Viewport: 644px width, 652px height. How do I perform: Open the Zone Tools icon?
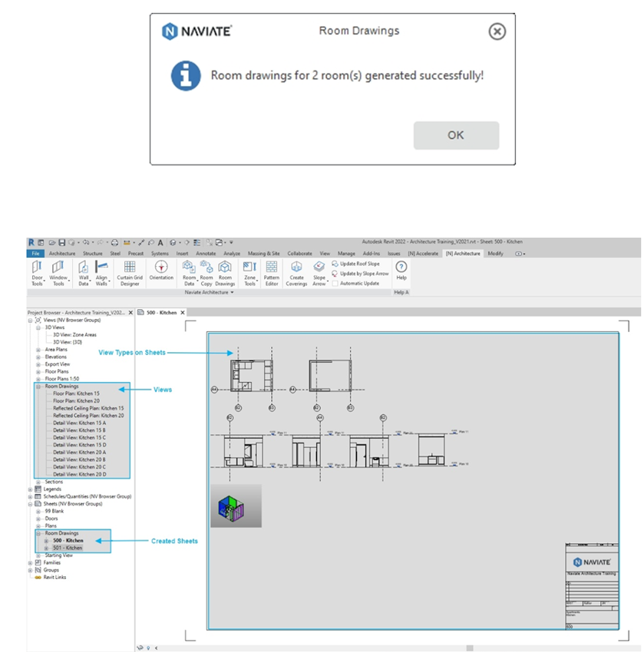(x=250, y=273)
